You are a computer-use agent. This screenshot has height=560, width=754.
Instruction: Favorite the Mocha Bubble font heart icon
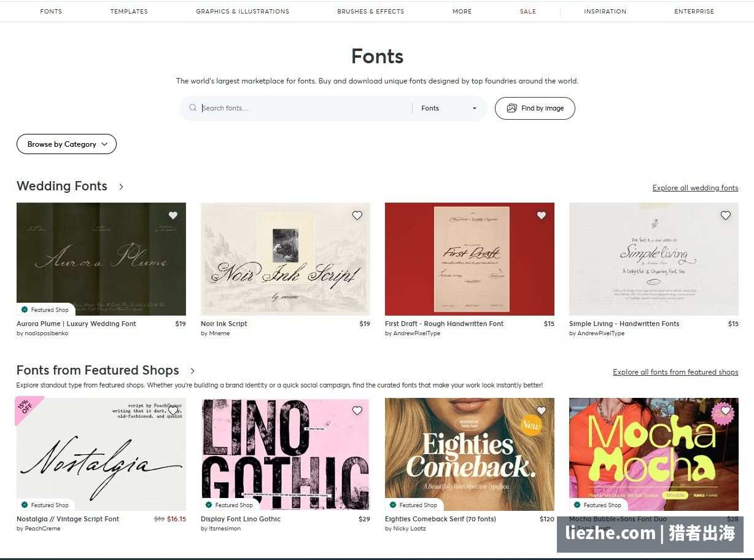[x=726, y=411]
